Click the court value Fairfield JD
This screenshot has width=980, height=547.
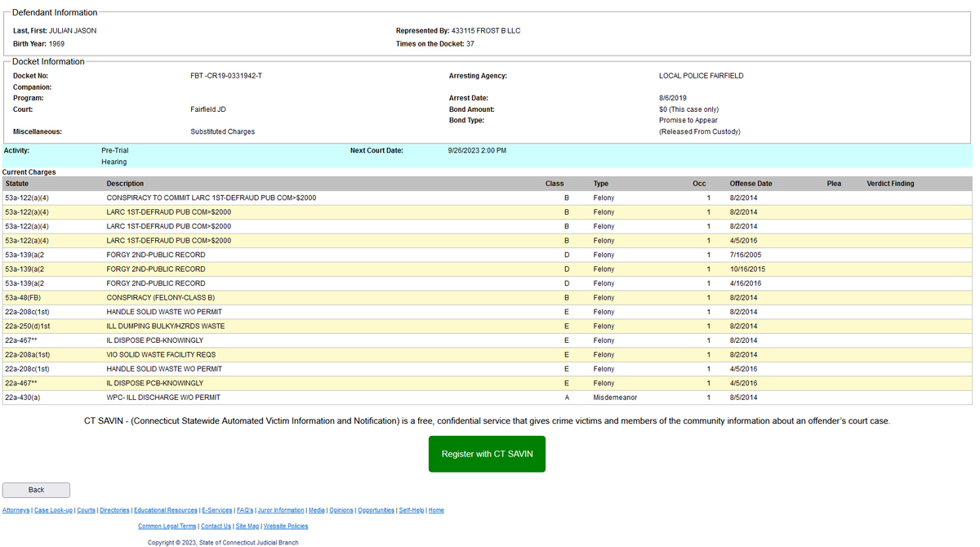point(208,109)
